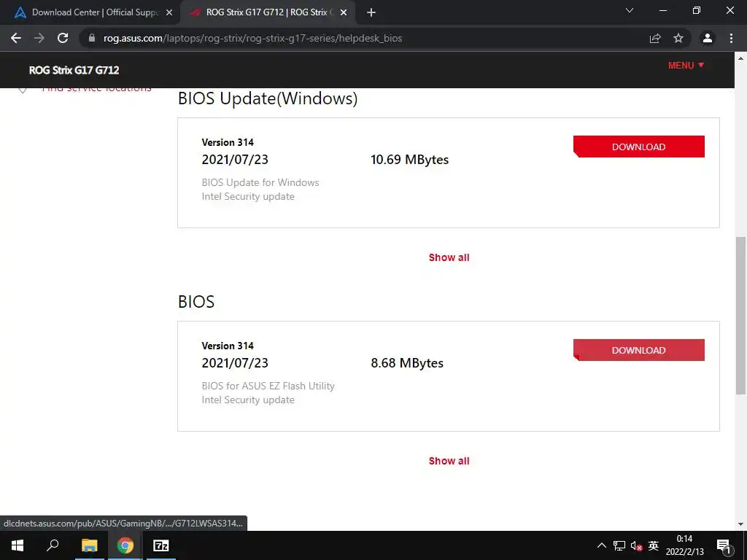747x560 pixels.
Task: Open File Explorer from the taskbar
Action: 89,545
